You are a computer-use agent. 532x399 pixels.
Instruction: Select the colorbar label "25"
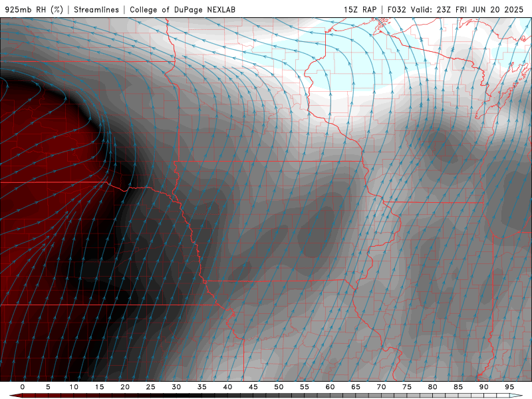tap(151, 387)
